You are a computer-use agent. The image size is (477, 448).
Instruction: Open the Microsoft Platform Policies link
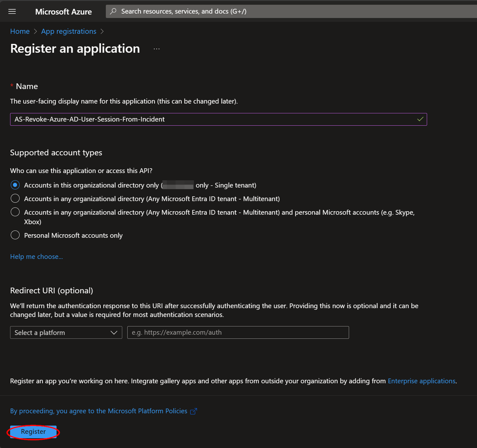coord(99,411)
